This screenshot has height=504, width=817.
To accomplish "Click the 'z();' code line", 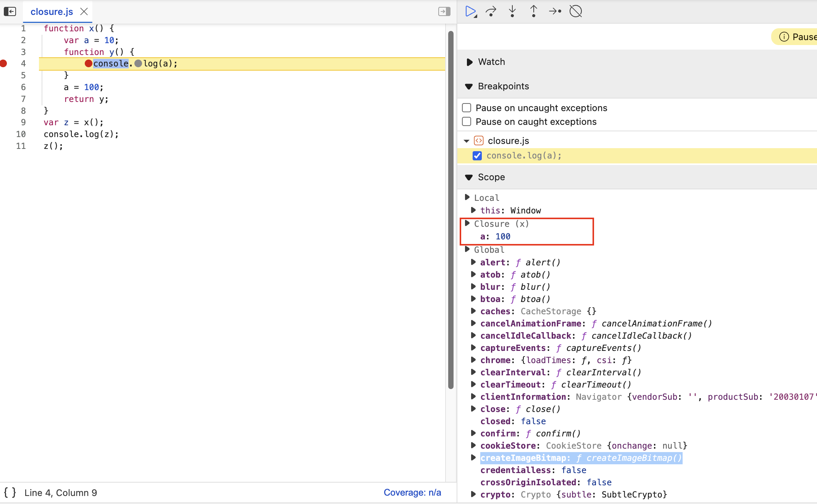I will (53, 146).
